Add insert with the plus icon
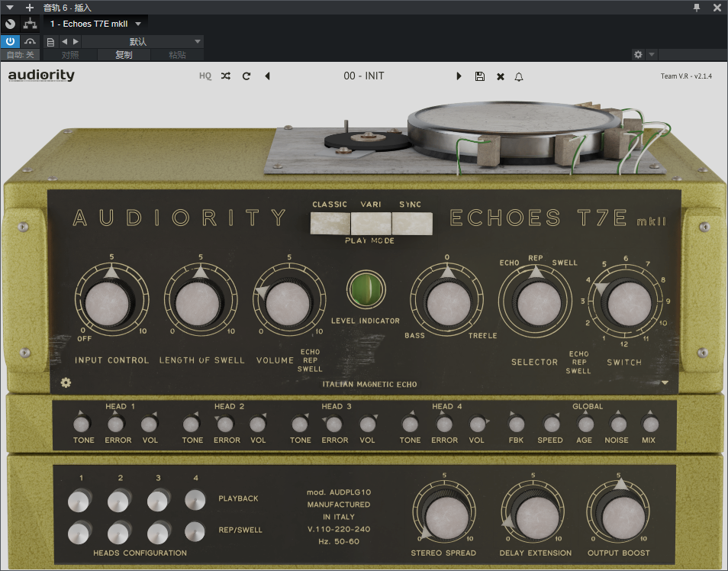728x571 pixels. click(x=30, y=8)
